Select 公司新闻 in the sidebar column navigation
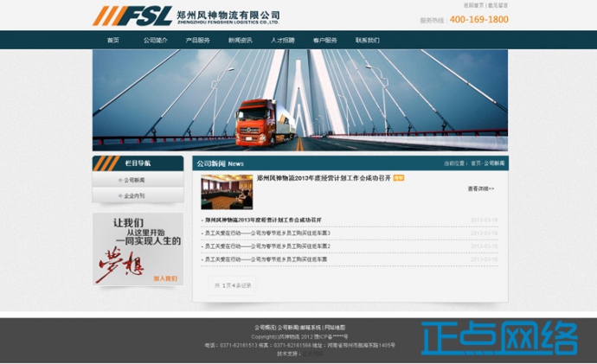This screenshot has width=597, height=364. [134, 181]
